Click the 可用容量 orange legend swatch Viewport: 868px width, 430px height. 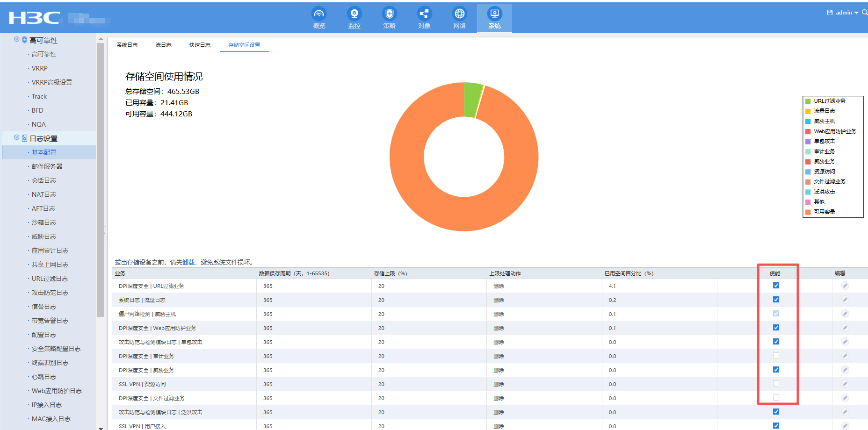point(808,212)
